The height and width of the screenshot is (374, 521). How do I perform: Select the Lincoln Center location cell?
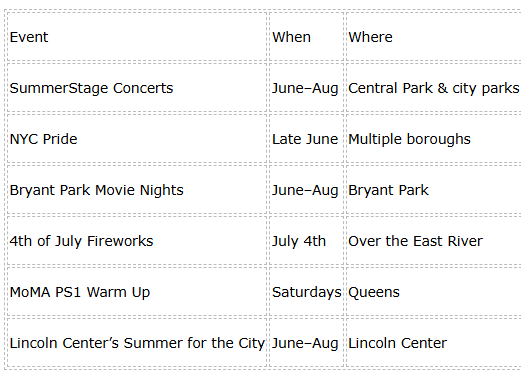[x=434, y=343]
